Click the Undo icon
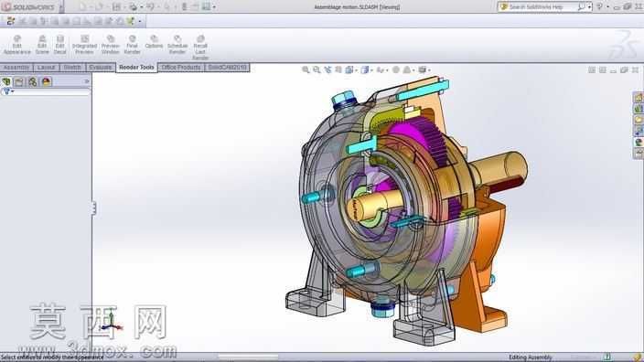Viewport: 644px width, 362px height. click(x=150, y=7)
